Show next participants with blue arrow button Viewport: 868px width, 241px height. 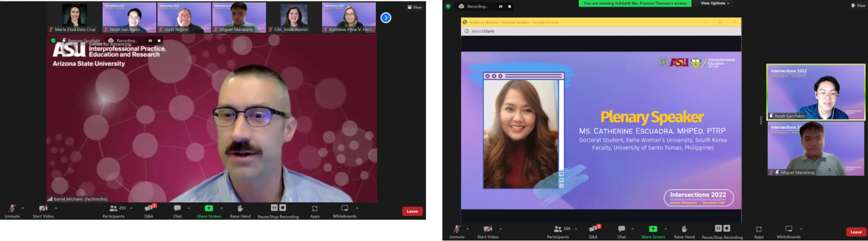coord(386,18)
